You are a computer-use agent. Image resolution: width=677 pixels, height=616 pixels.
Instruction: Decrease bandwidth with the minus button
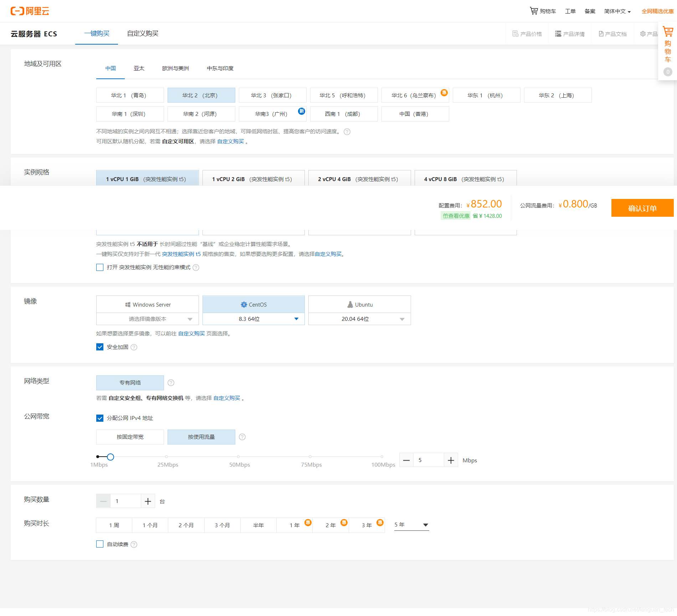(x=406, y=460)
